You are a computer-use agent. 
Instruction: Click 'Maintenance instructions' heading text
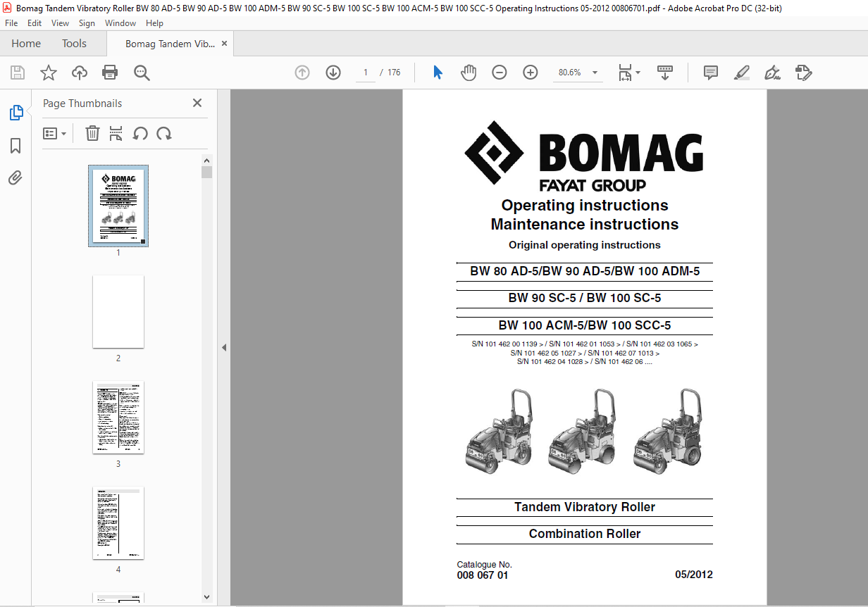tap(585, 225)
